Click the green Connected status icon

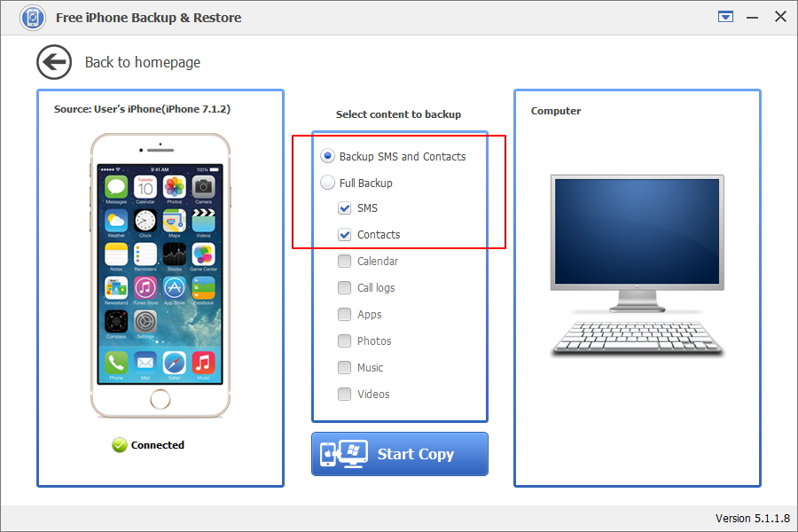pyautogui.click(x=119, y=445)
